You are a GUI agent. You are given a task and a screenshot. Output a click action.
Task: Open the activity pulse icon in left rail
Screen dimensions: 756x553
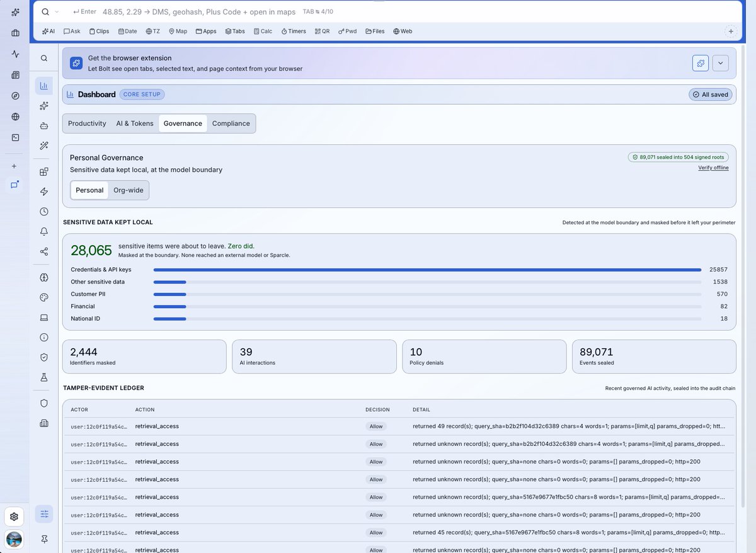coord(15,54)
